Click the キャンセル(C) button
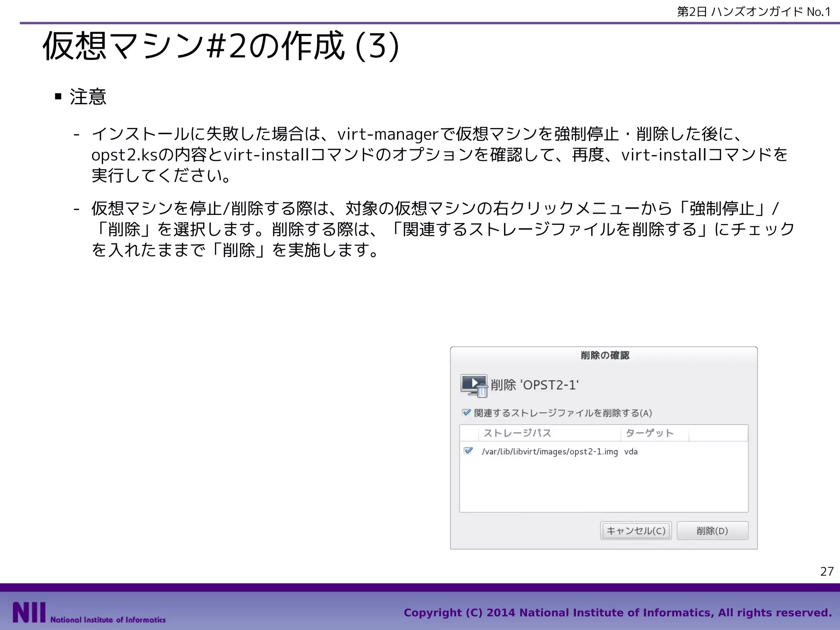The height and width of the screenshot is (630, 840). [636, 531]
